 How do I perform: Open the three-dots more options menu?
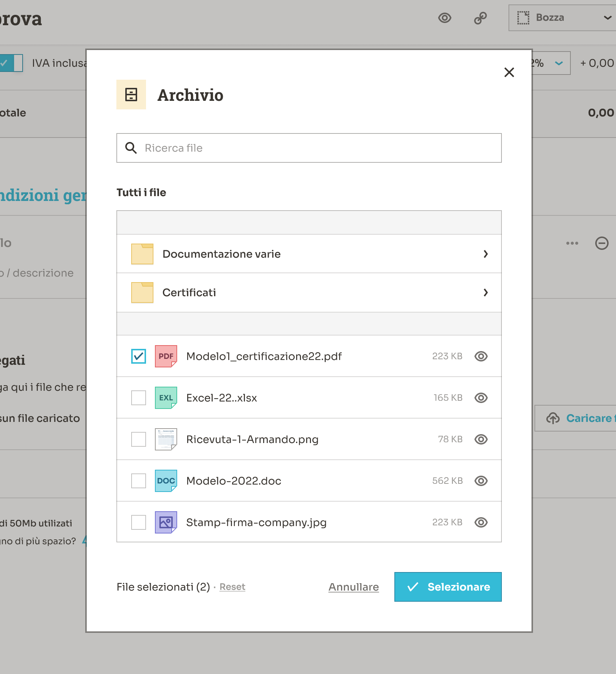572,243
